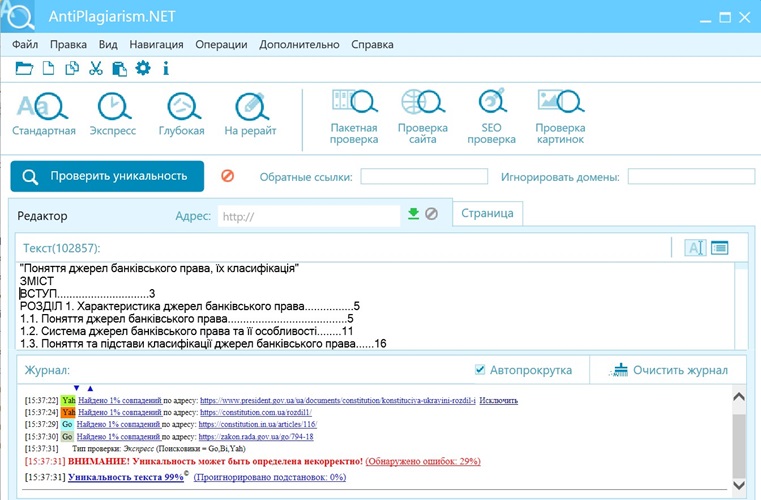Open the Вид menu
The height and width of the screenshot is (500, 761).
(x=108, y=45)
